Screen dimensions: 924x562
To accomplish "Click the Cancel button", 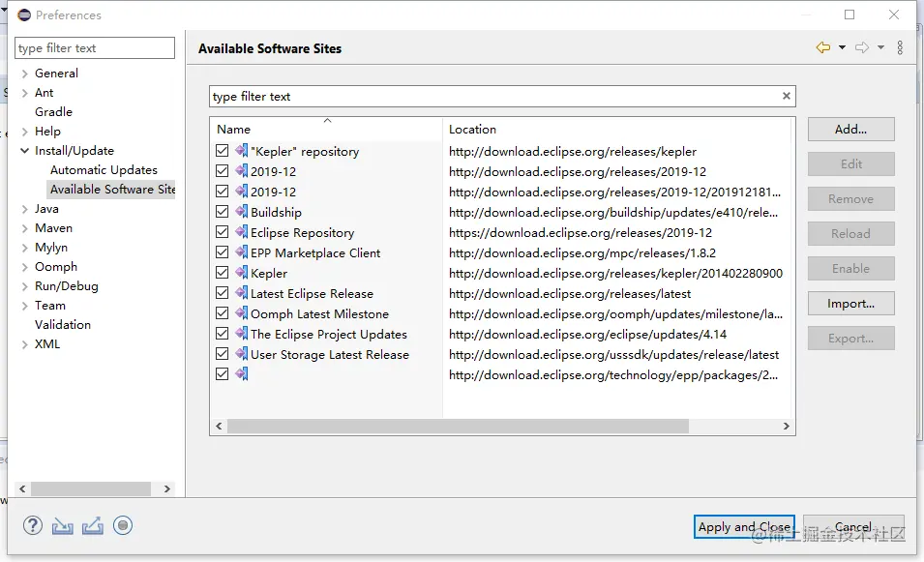I will point(853,526).
